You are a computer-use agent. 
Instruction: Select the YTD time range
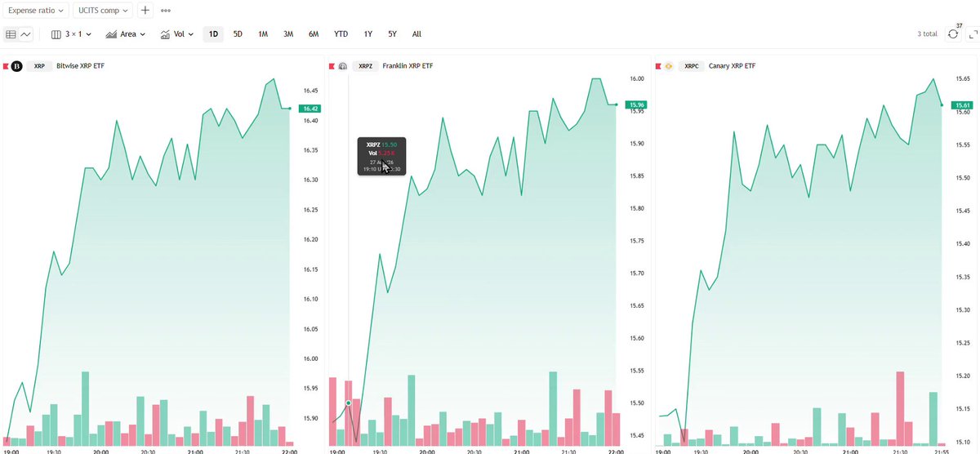[341, 34]
